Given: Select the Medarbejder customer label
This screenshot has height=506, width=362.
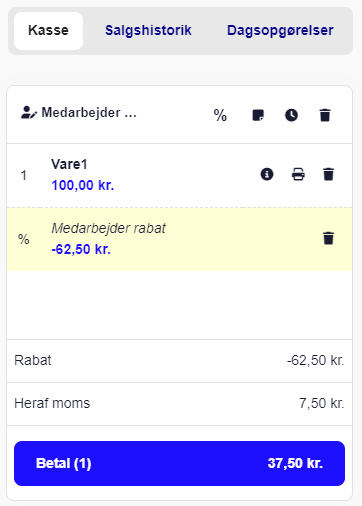Looking at the screenshot, I should click(89, 113).
